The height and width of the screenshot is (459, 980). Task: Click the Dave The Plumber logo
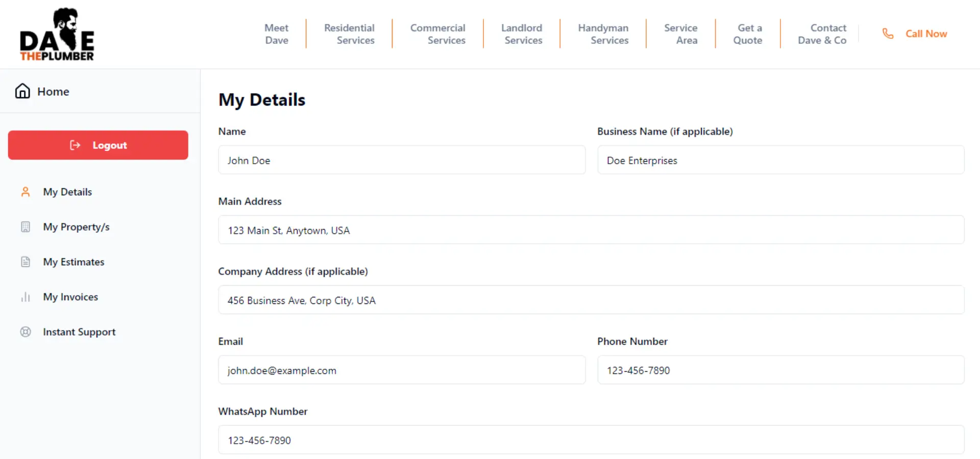(57, 35)
